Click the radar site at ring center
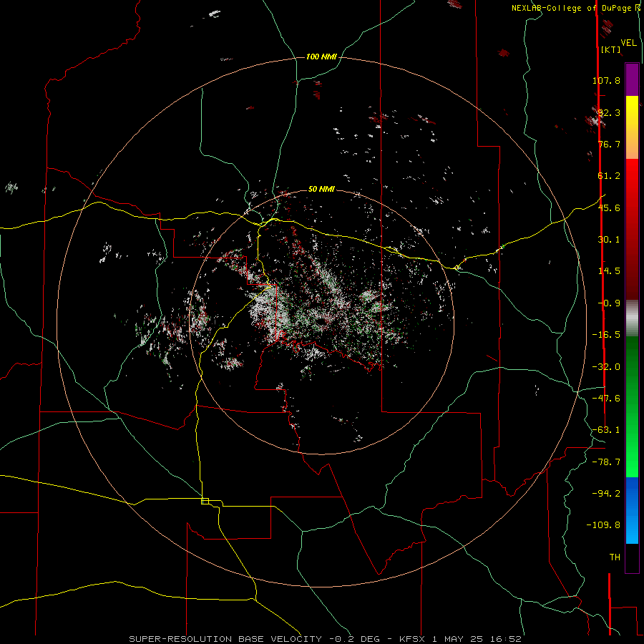The image size is (644, 644). point(321,321)
